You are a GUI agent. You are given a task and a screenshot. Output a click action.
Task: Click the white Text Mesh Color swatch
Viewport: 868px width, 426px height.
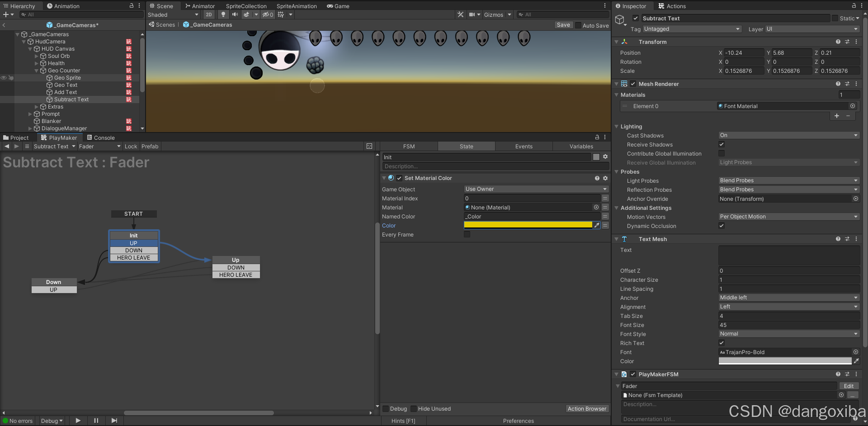click(x=785, y=361)
